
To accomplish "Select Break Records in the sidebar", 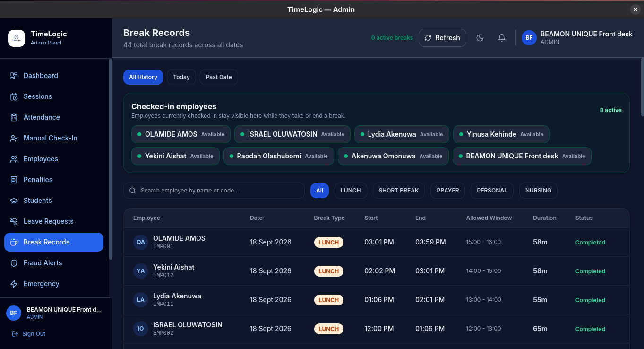I will pos(54,242).
